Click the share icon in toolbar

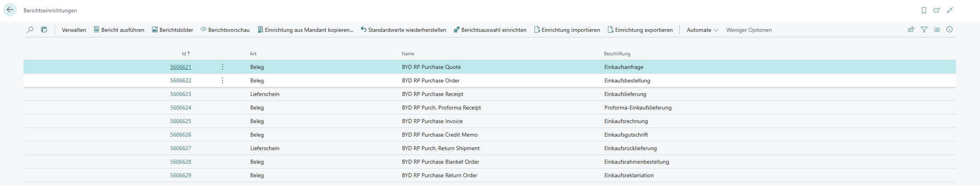coord(911,30)
